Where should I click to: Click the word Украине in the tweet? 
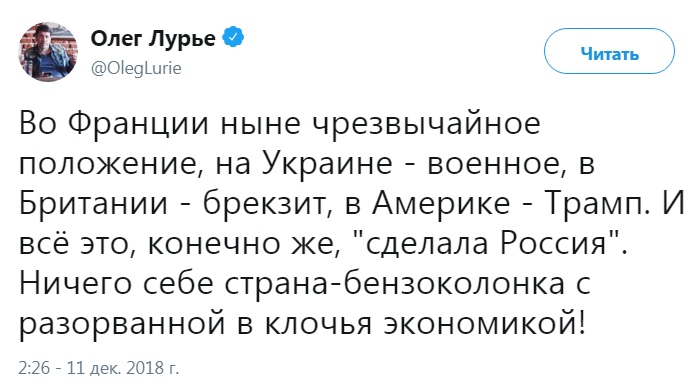tap(328, 164)
